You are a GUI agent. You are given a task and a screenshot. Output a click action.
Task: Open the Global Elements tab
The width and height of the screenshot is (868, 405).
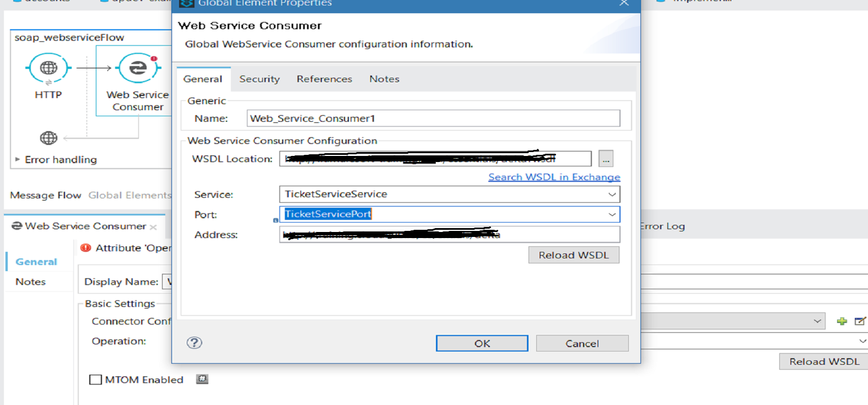(x=130, y=195)
